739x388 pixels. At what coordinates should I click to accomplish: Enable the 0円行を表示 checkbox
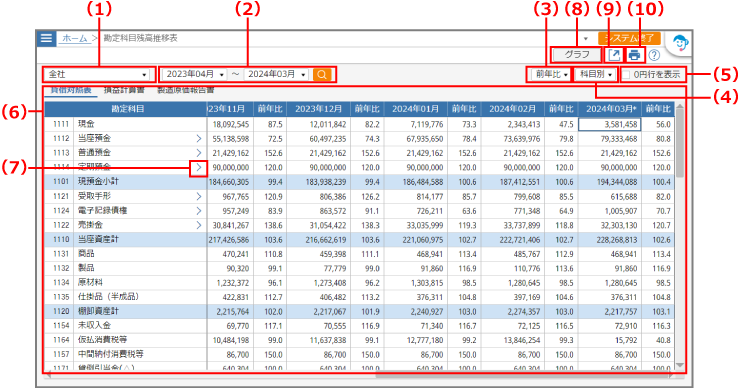626,74
